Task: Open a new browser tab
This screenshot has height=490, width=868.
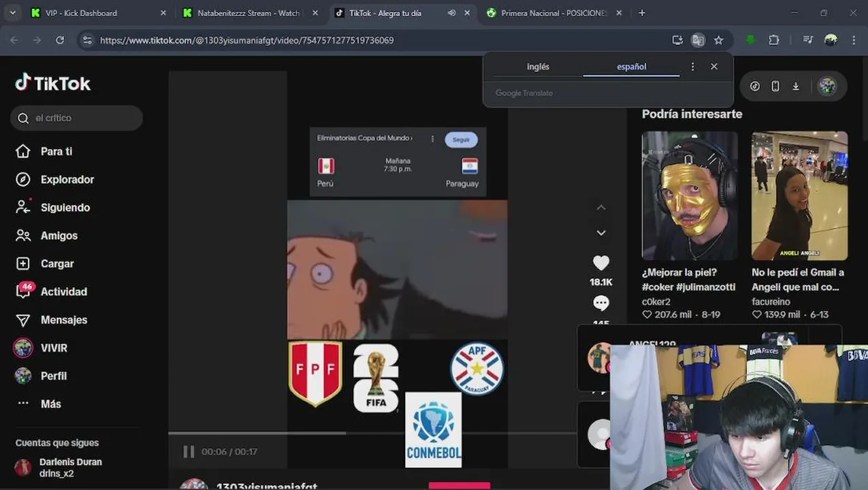Action: click(x=642, y=13)
